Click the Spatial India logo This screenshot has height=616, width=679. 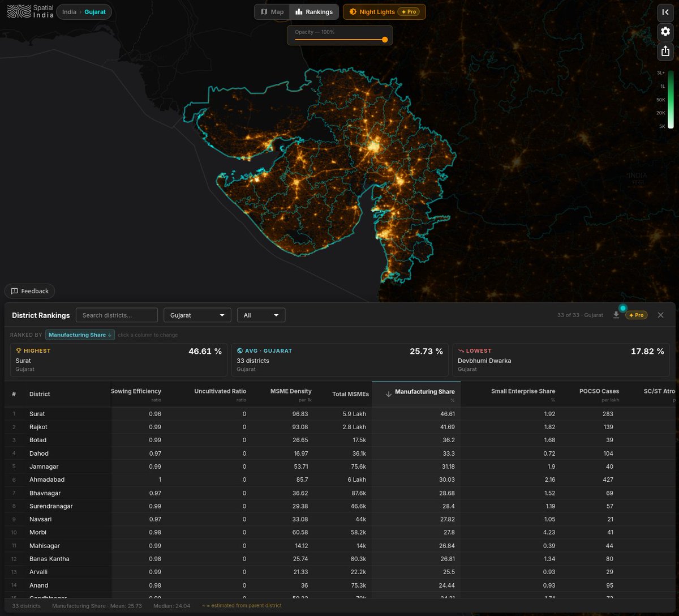[29, 11]
